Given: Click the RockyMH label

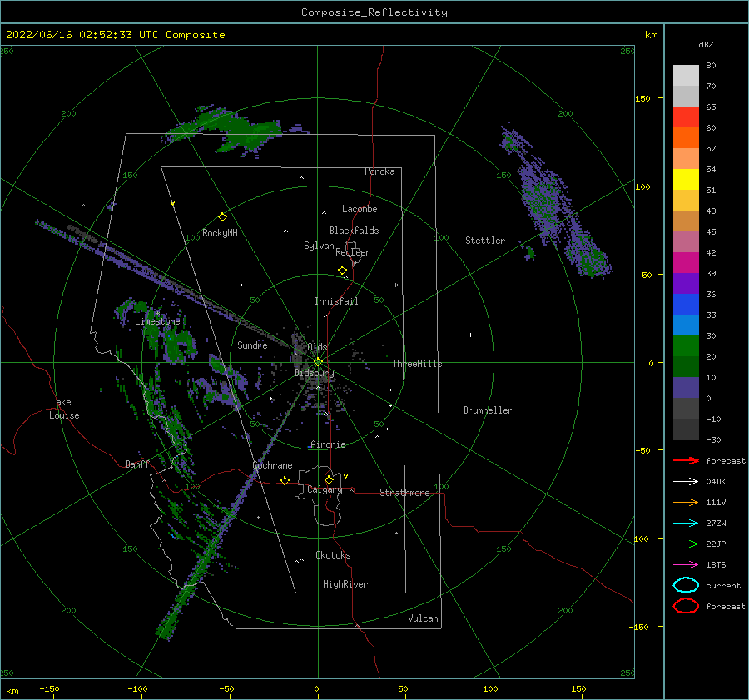Looking at the screenshot, I should pyautogui.click(x=220, y=233).
